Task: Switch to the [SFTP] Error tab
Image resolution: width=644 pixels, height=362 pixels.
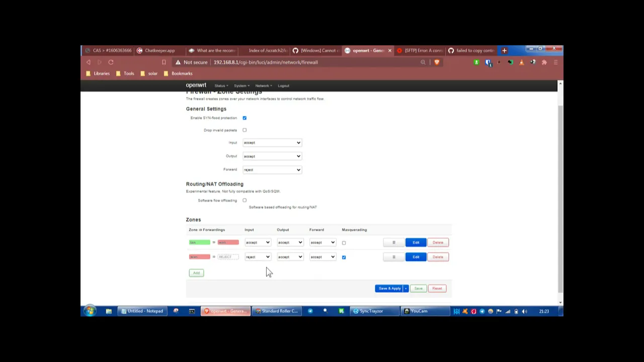Action: click(420, 50)
